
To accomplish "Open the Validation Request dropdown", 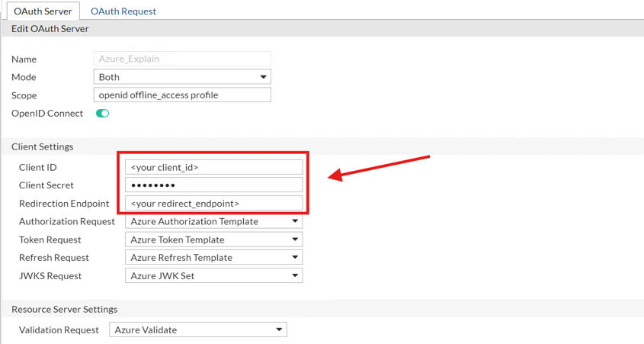I will (x=198, y=330).
